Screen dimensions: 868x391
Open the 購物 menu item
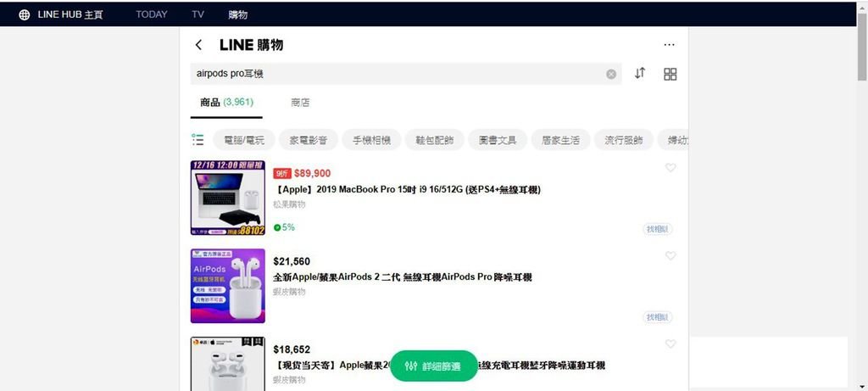(x=238, y=15)
